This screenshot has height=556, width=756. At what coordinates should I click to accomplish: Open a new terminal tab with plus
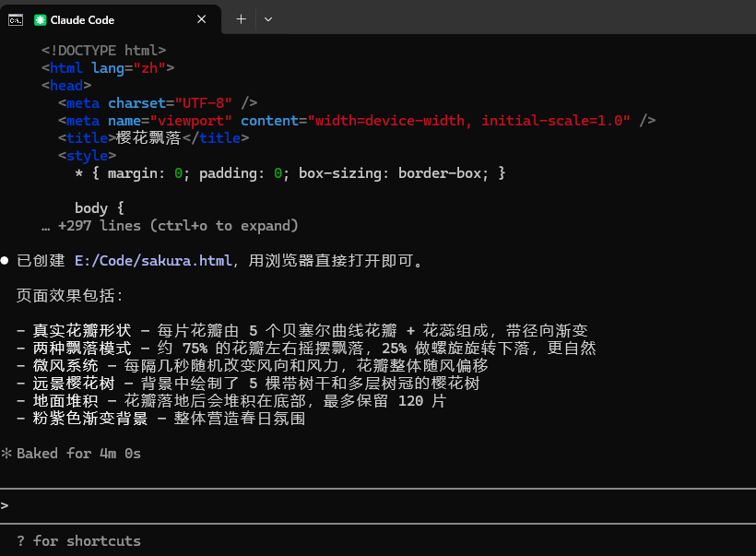(x=241, y=18)
